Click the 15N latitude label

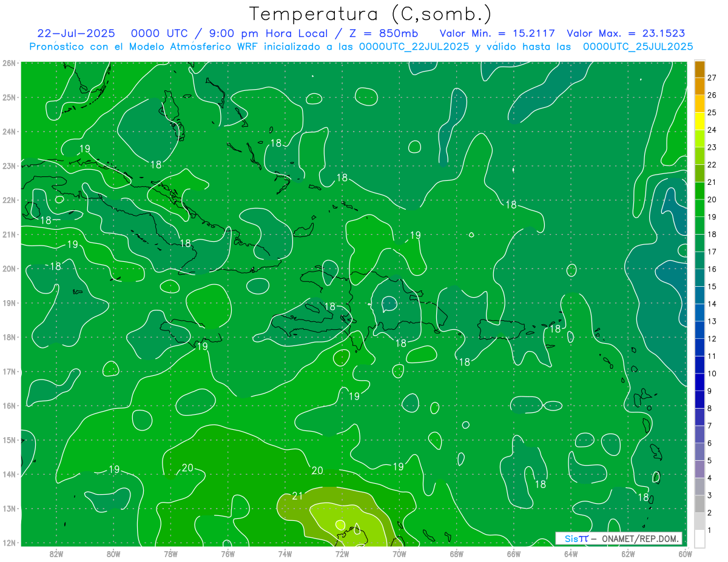coord(8,440)
